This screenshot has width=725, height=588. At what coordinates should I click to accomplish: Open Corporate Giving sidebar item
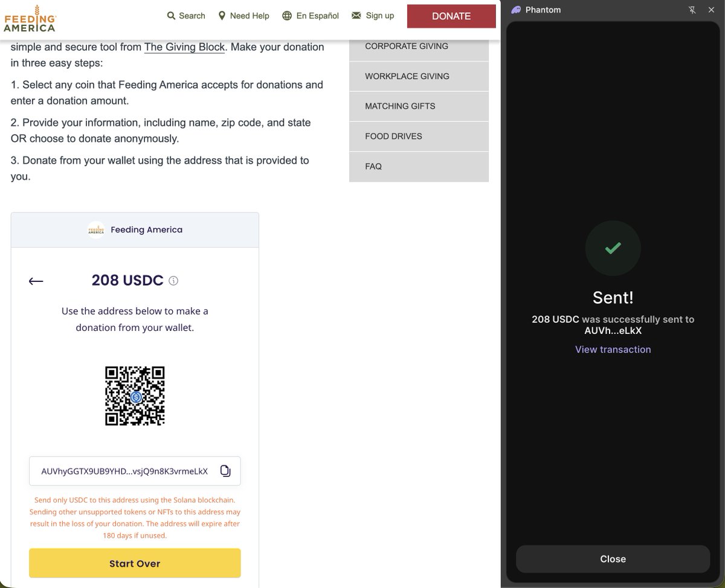coord(419,46)
